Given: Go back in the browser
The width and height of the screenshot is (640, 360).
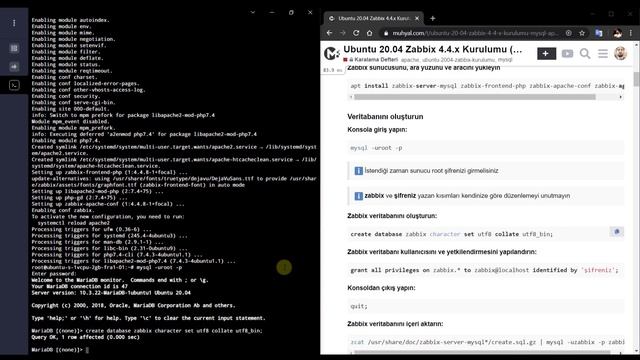Looking at the screenshot, I should 329,33.
